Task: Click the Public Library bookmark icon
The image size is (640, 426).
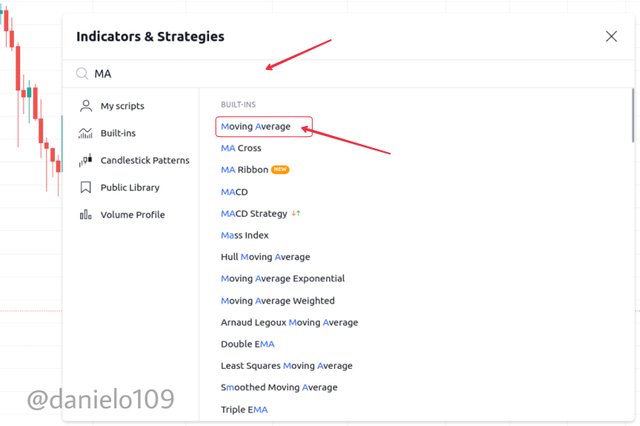Action: tap(86, 187)
